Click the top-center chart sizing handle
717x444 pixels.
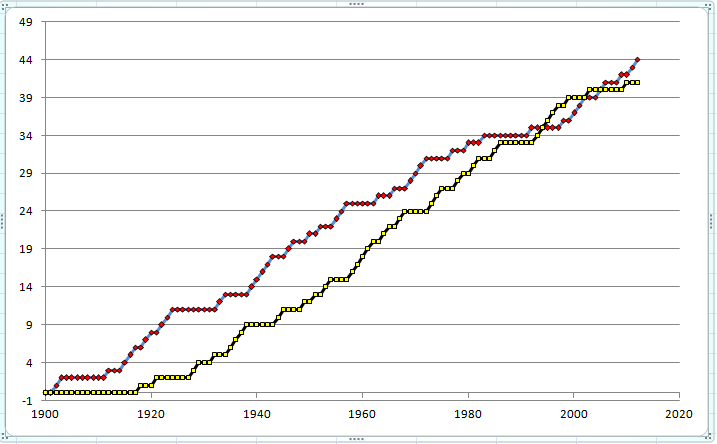356,4
